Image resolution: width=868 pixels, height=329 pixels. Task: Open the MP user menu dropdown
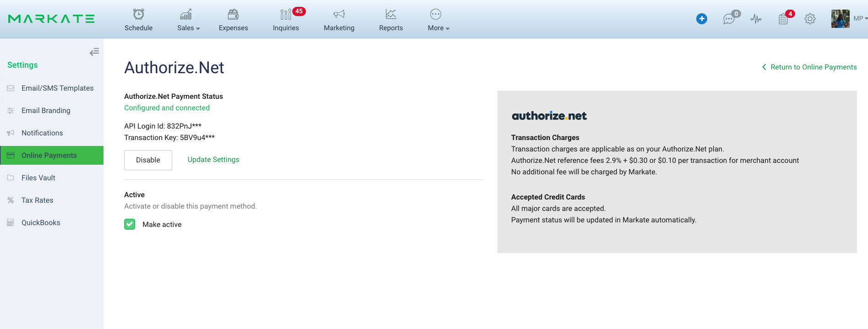point(861,19)
